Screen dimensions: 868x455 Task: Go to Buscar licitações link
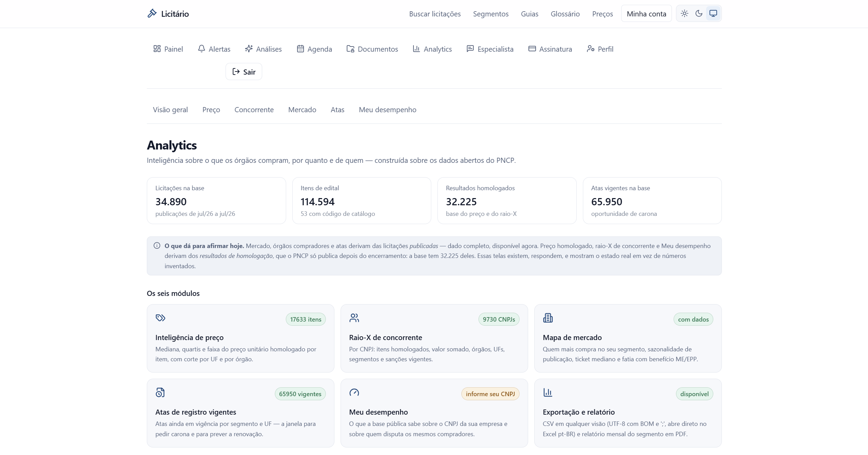click(x=435, y=14)
